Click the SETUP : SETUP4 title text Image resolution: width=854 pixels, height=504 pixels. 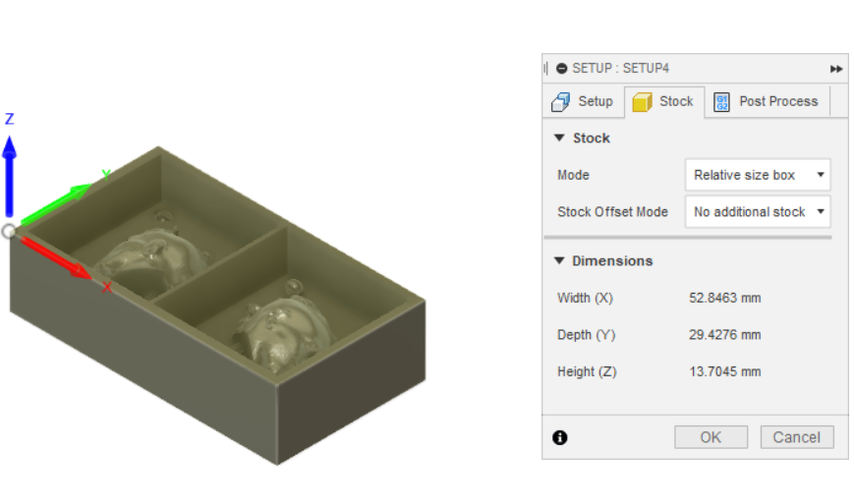[x=620, y=69]
